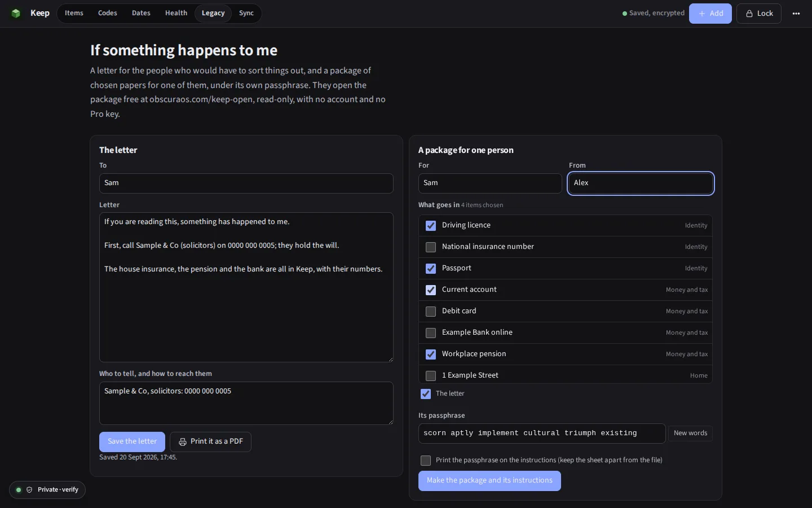Switch to the Codes tab
The width and height of the screenshot is (812, 508).
(108, 13)
